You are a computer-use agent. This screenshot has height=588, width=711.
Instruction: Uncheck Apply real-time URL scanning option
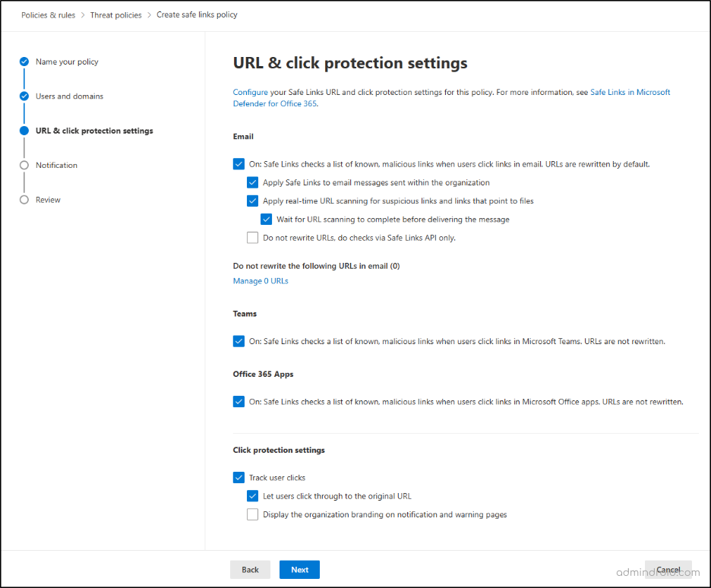pyautogui.click(x=252, y=201)
